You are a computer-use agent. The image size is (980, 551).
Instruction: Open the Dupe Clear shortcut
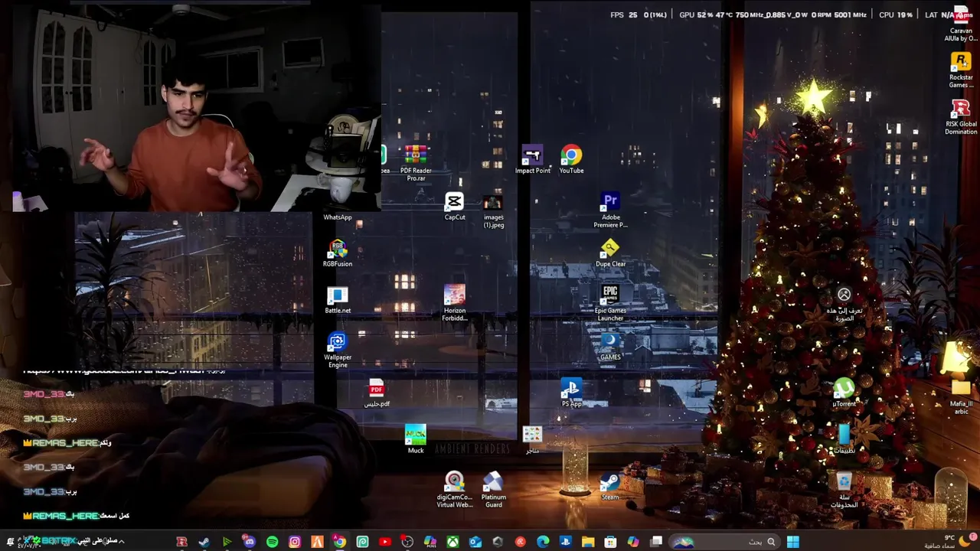click(610, 253)
